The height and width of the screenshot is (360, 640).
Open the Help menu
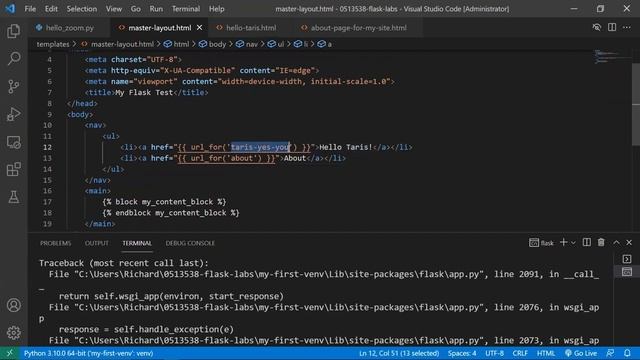(x=217, y=9)
